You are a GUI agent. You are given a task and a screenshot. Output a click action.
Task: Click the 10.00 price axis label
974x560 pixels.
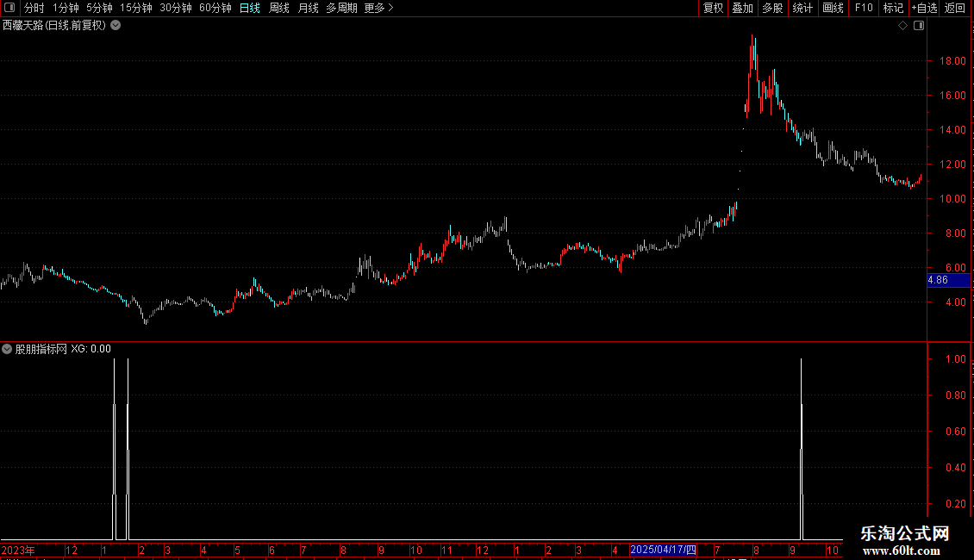(x=952, y=199)
